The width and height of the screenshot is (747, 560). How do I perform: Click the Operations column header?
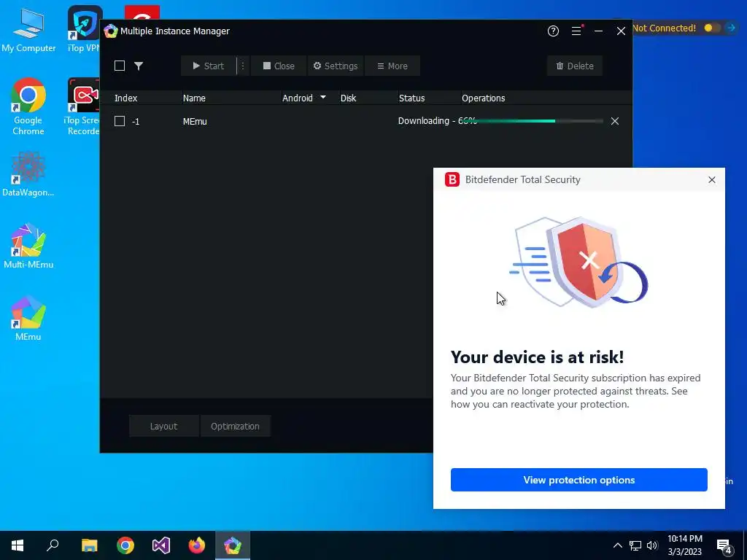(483, 98)
